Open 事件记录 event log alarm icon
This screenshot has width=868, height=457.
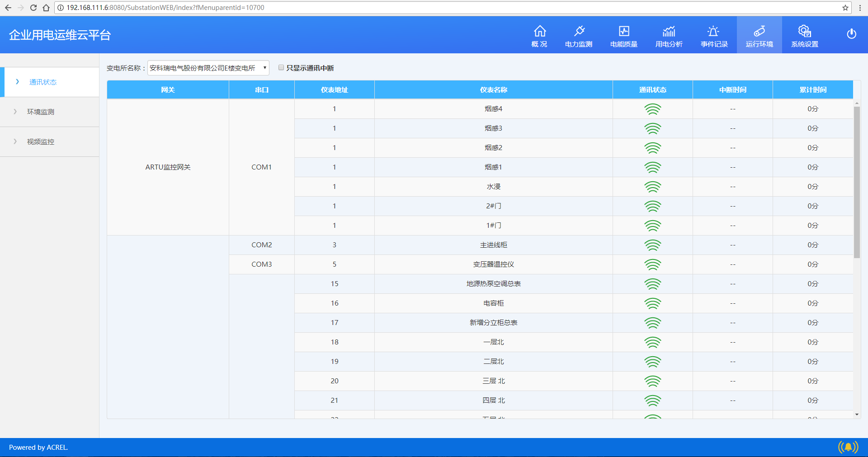[x=713, y=31]
